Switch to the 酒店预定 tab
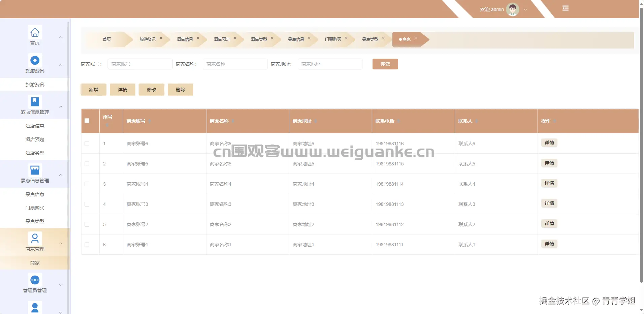The height and width of the screenshot is (314, 644). click(x=222, y=39)
